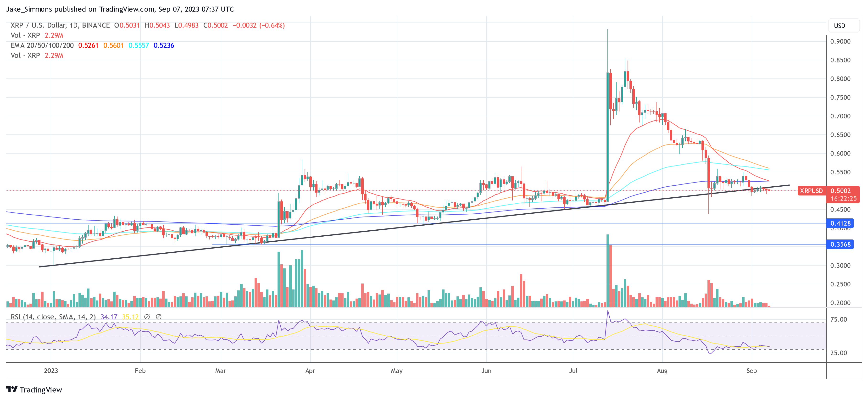Click the first Vol · XRP legend line
Viewport: 868px width, 400px height.
coord(37,35)
